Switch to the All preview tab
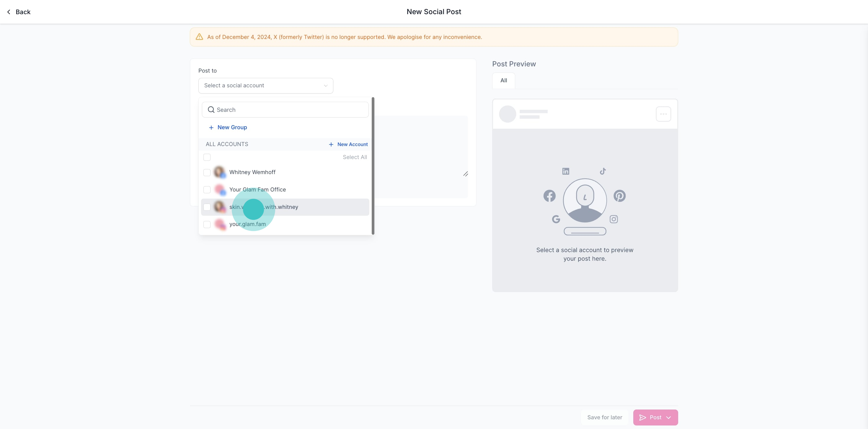Screen dimensions: 868x429 (x=503, y=81)
